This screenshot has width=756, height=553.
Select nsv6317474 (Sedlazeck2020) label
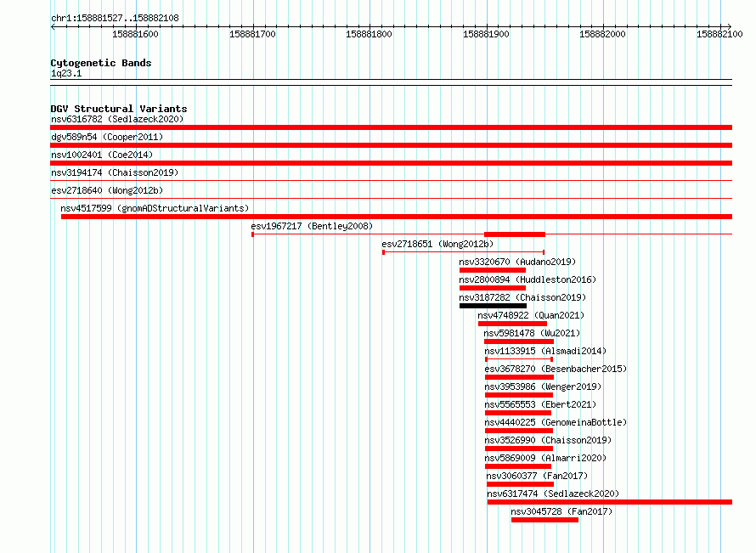(x=553, y=494)
